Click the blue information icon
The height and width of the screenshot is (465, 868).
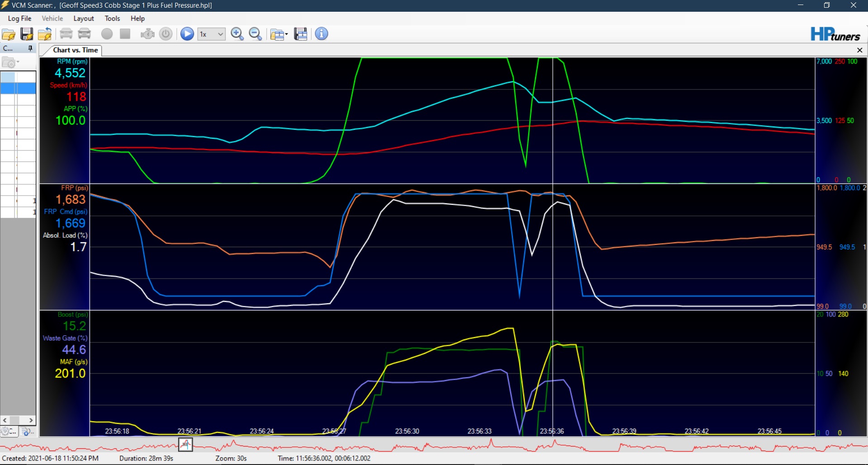pyautogui.click(x=322, y=34)
